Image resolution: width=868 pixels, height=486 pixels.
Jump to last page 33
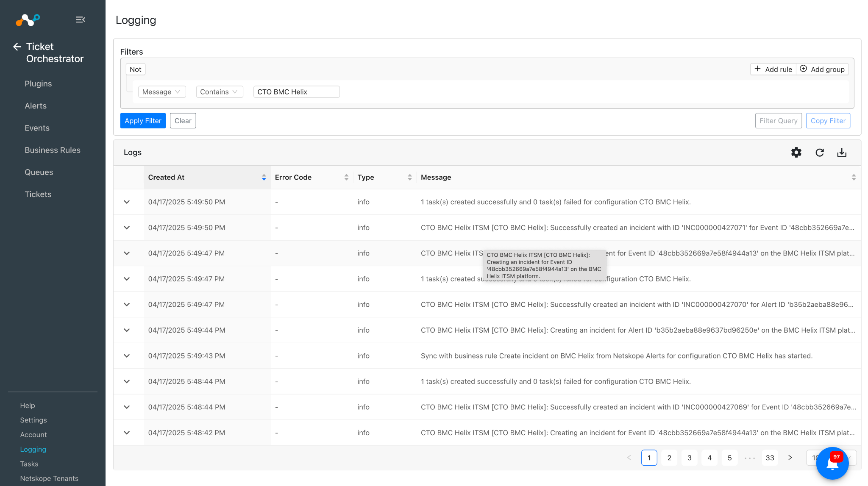[x=770, y=458]
